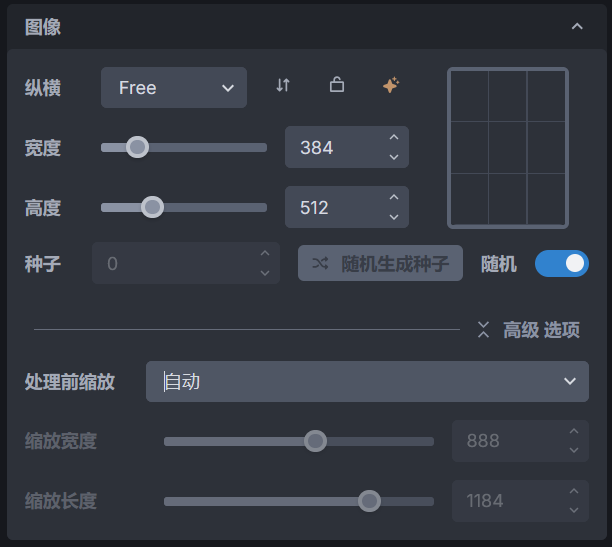This screenshot has width=612, height=547.
Task: Increase the 宽度 value with up arrow
Action: [x=394, y=138]
